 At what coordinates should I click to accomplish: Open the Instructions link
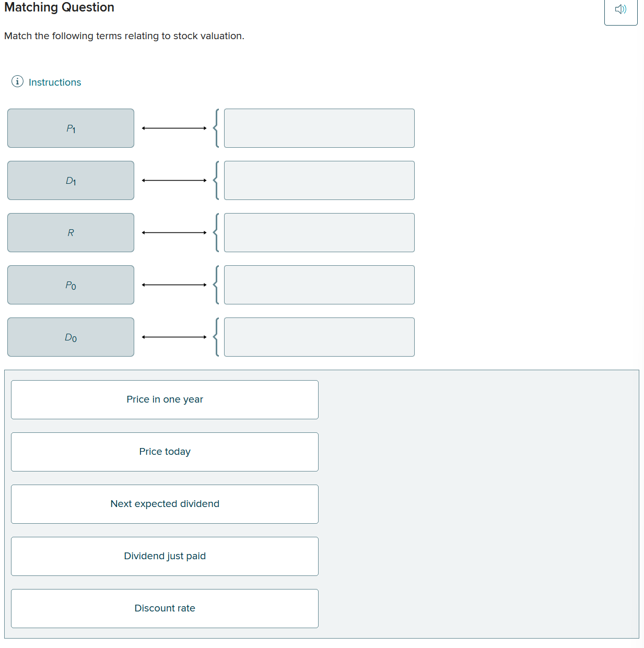coord(54,82)
